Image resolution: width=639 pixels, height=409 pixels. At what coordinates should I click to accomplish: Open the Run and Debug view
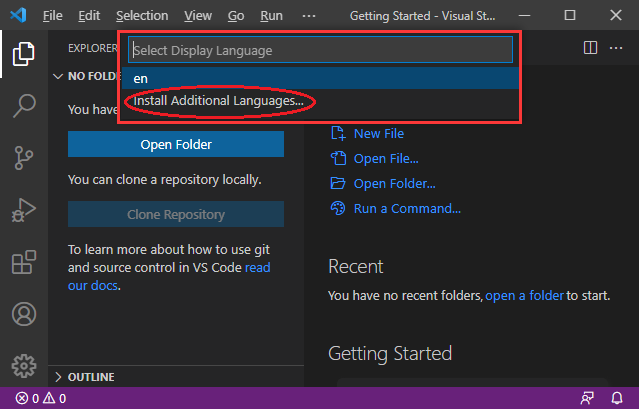click(24, 210)
